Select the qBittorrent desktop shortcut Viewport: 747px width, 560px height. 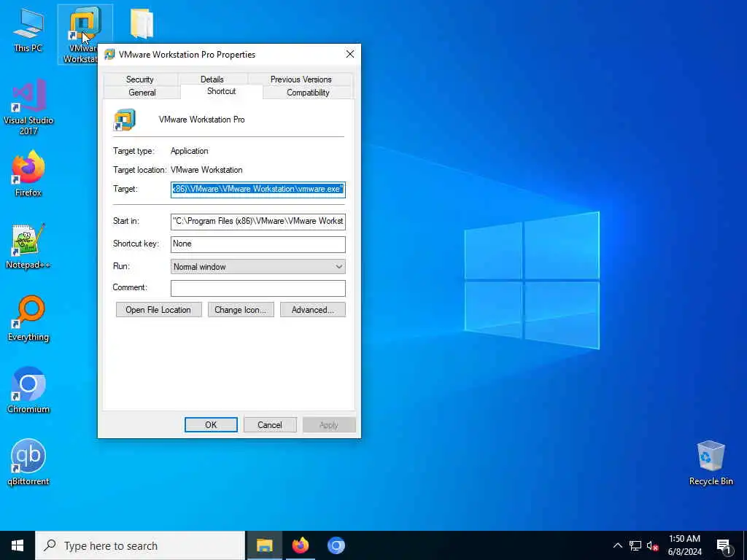pos(28,463)
